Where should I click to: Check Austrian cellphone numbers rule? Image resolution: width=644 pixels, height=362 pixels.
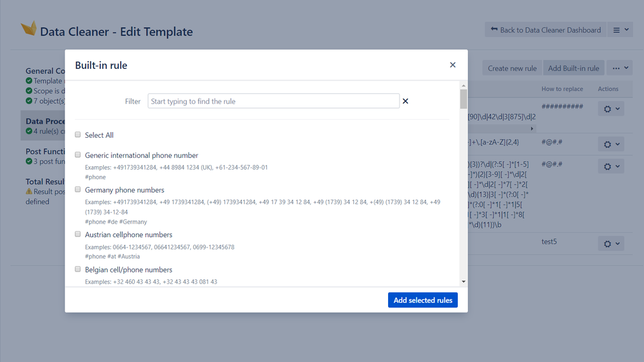pos(77,234)
